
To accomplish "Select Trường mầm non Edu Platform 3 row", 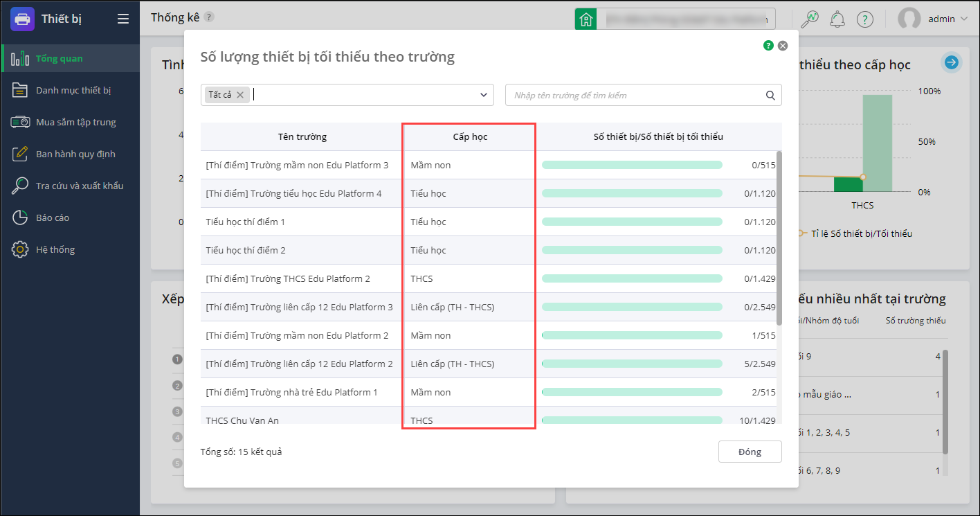I will point(489,165).
